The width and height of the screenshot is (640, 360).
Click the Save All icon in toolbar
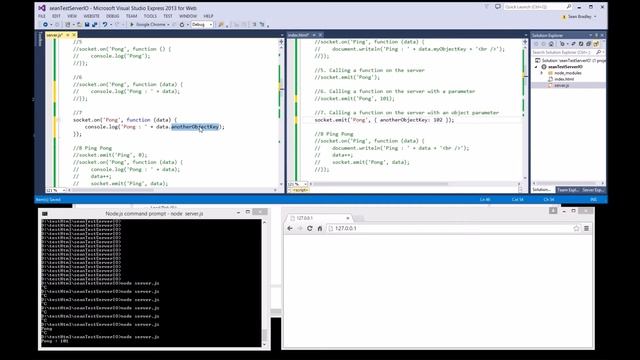click(x=95, y=24)
